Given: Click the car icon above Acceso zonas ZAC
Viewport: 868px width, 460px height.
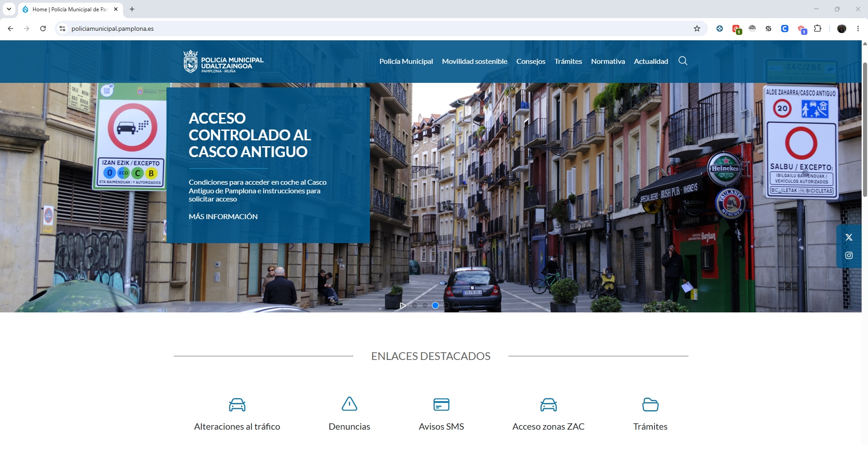Looking at the screenshot, I should click(548, 404).
